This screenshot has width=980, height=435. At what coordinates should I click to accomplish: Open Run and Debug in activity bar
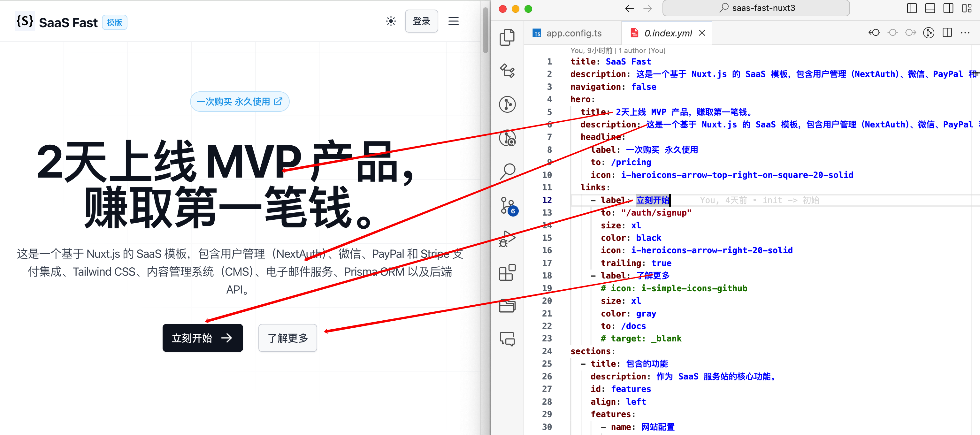point(507,239)
